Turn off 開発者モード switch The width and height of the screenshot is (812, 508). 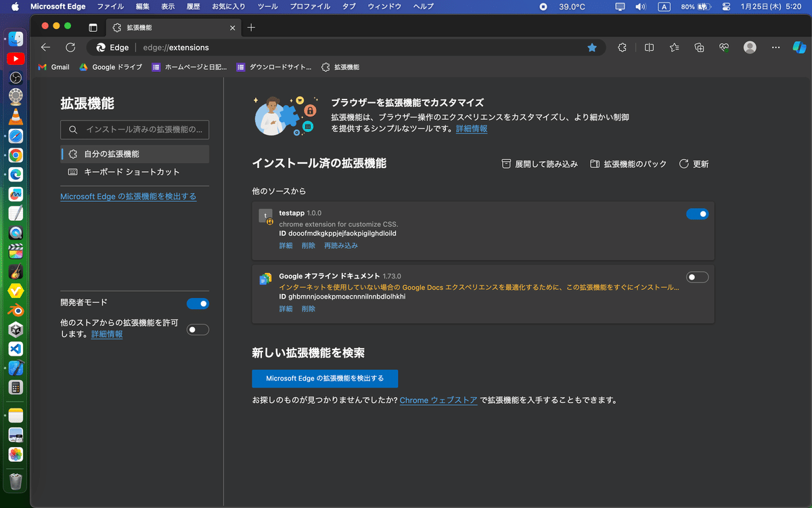click(198, 303)
